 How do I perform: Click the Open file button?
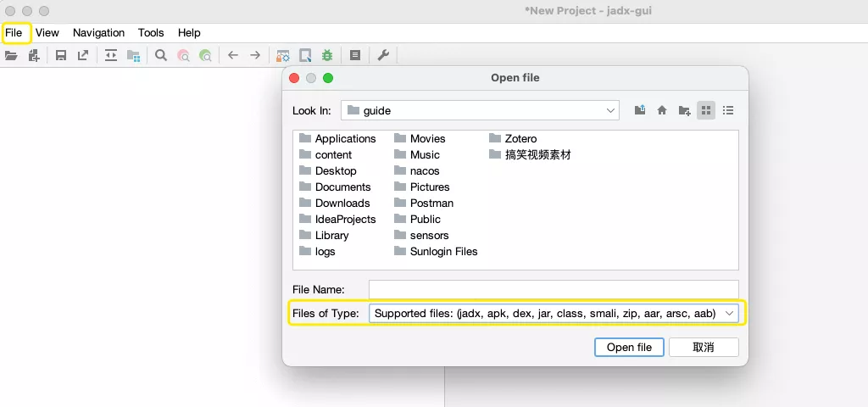629,347
